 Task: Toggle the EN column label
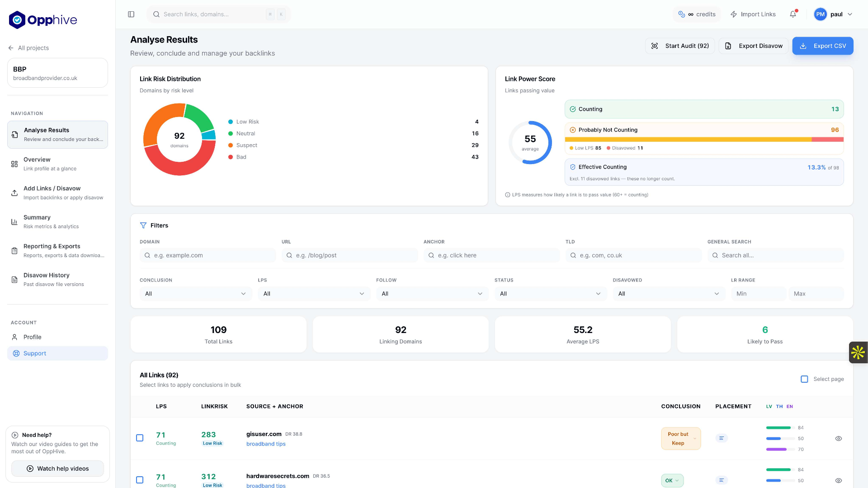click(790, 407)
